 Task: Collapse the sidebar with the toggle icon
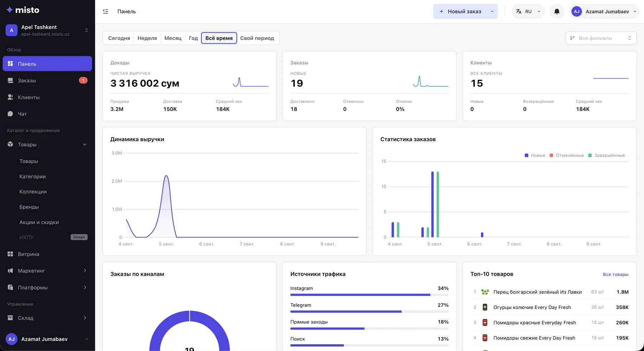tap(106, 11)
